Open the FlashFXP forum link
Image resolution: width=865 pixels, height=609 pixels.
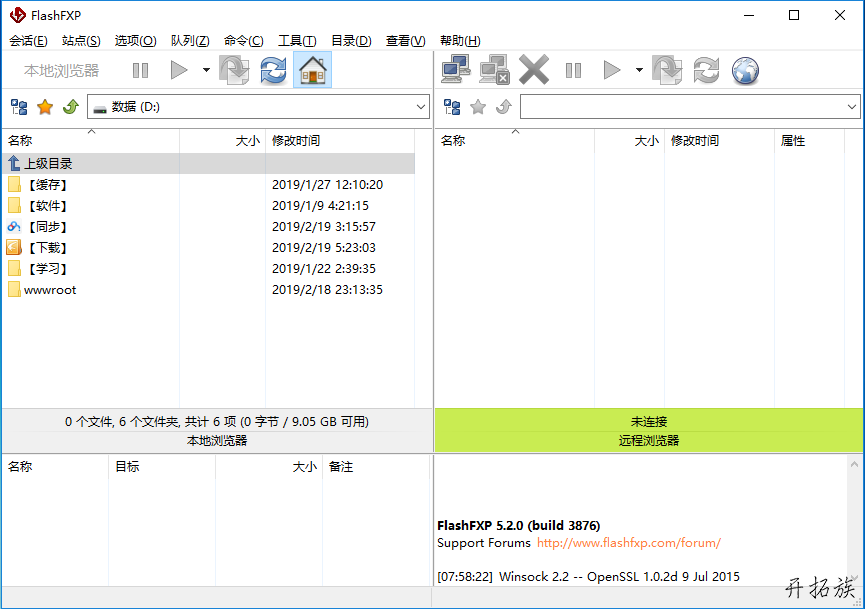click(x=629, y=543)
